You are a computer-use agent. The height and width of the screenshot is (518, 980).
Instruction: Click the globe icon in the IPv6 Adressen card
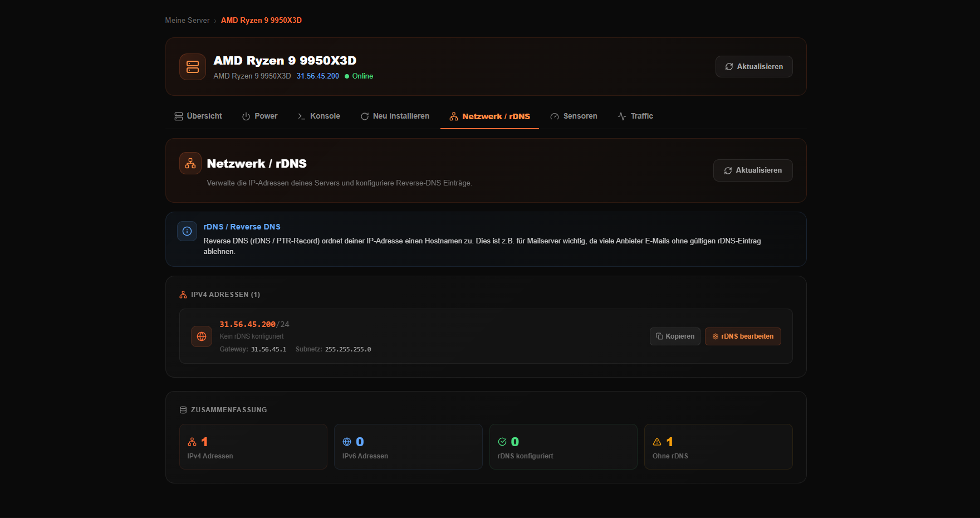(x=347, y=442)
